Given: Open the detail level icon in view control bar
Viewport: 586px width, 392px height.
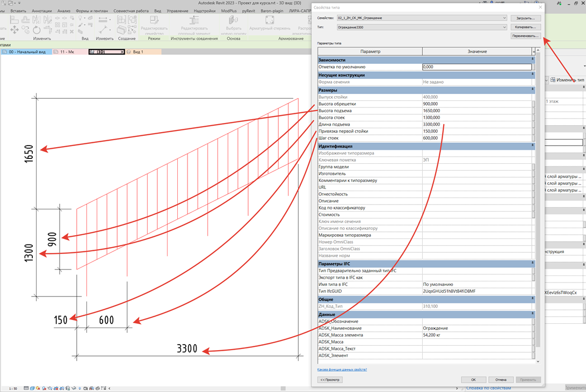Looking at the screenshot, I should tap(26, 388).
